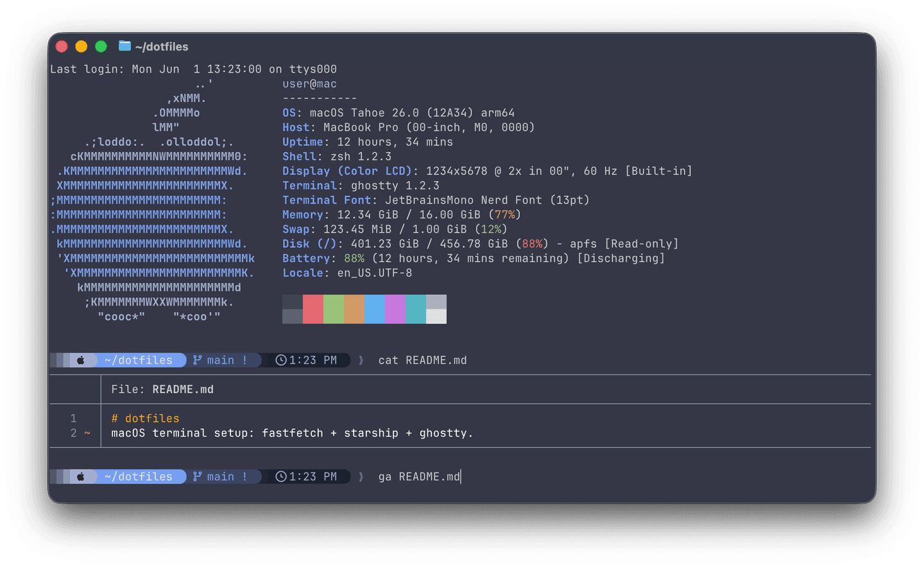Click the 'user@mac' header text
This screenshot has width=924, height=567.
pyautogui.click(x=309, y=83)
